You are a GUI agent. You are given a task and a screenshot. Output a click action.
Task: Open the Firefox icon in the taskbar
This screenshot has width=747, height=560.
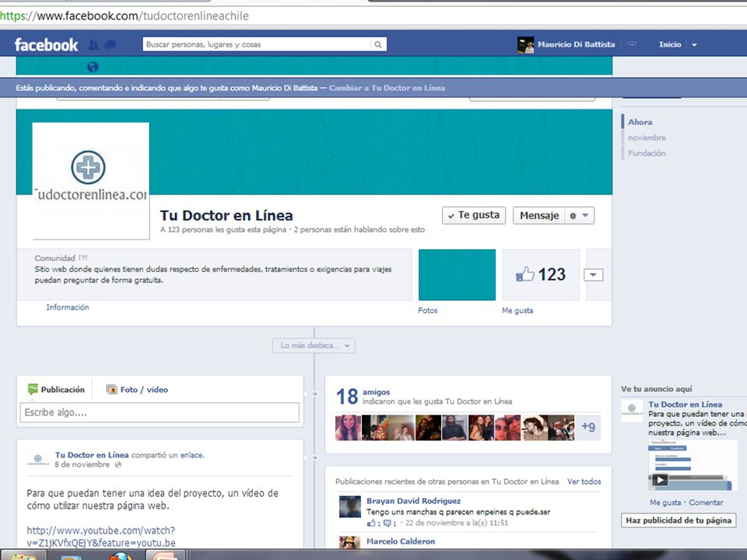click(x=121, y=557)
